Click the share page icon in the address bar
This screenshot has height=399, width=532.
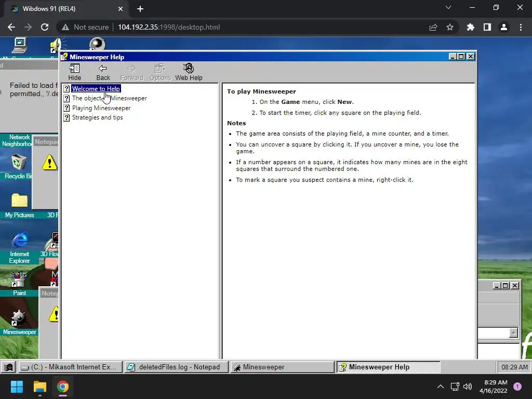[433, 27]
